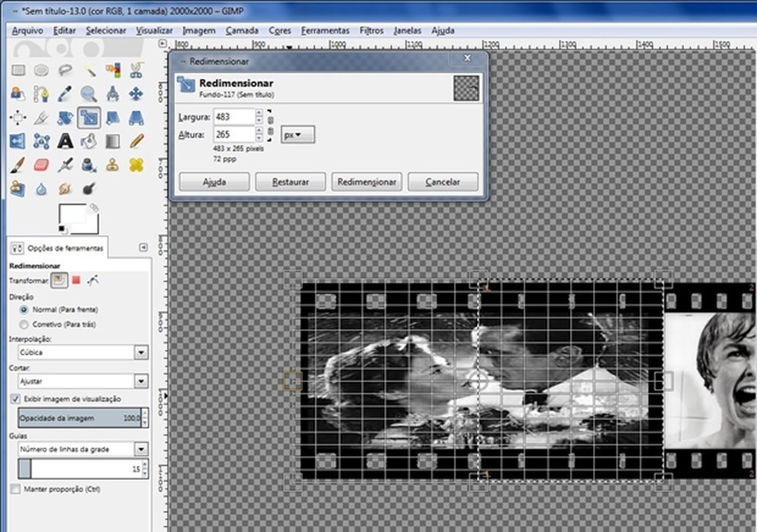Viewport: 757px width, 532px height.
Task: Enable Manter proporção checkbox
Action: (x=16, y=489)
